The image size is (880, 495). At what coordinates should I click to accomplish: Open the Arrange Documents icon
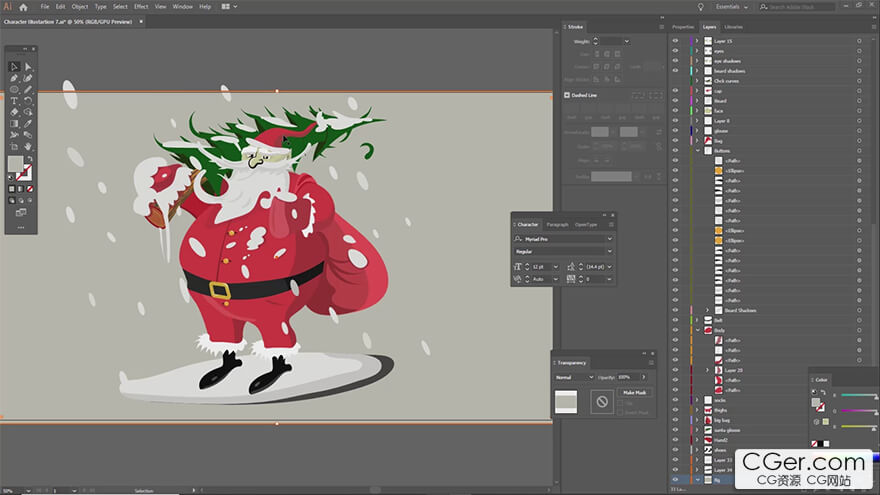(x=228, y=7)
